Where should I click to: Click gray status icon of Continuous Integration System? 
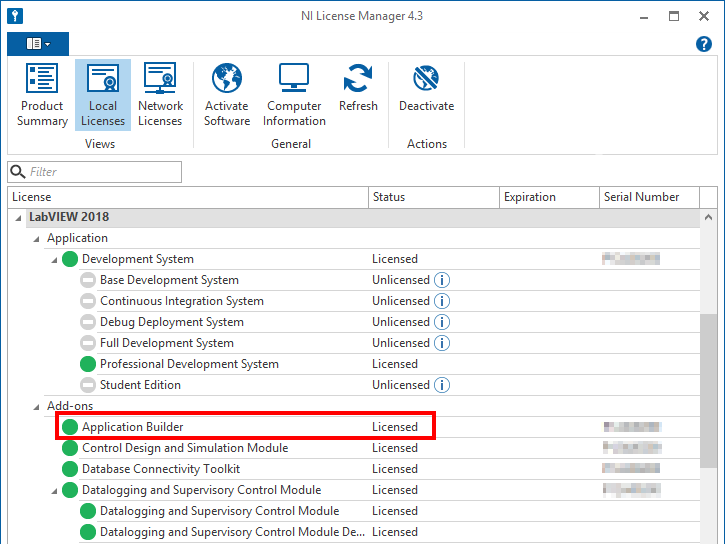tap(88, 301)
